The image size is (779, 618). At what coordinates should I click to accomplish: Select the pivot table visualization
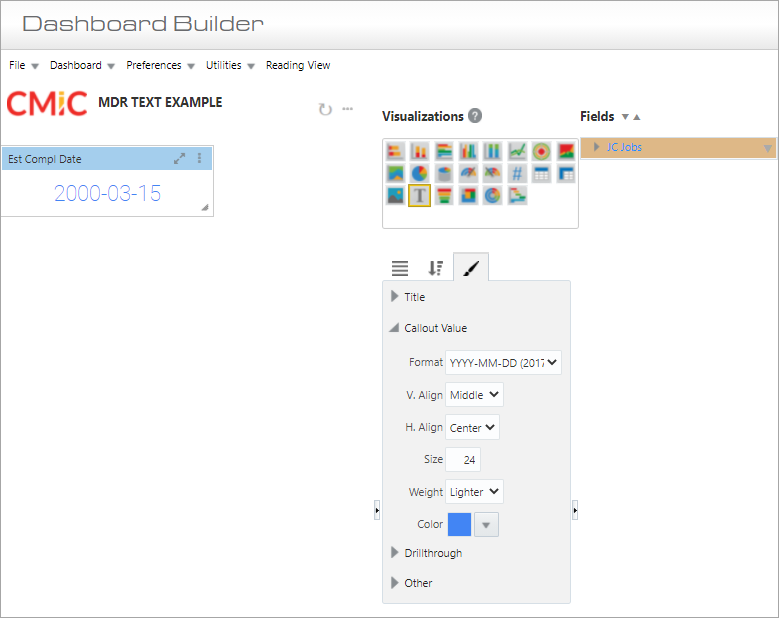(x=566, y=173)
